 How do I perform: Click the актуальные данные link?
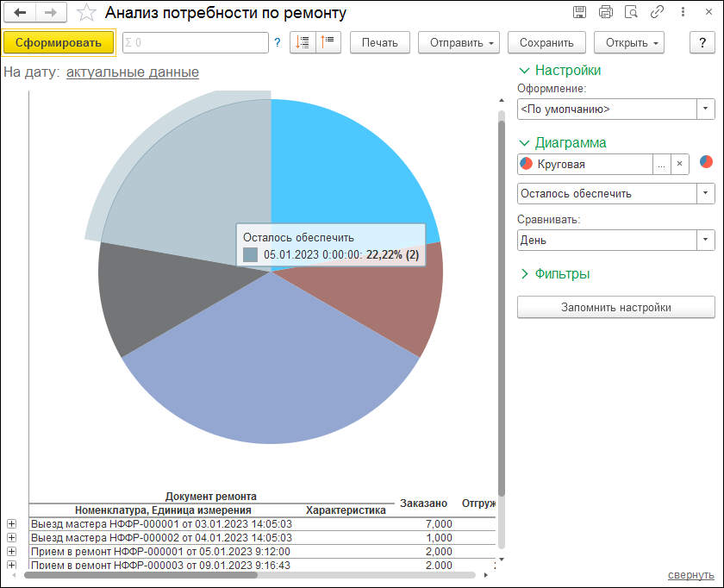(x=133, y=72)
